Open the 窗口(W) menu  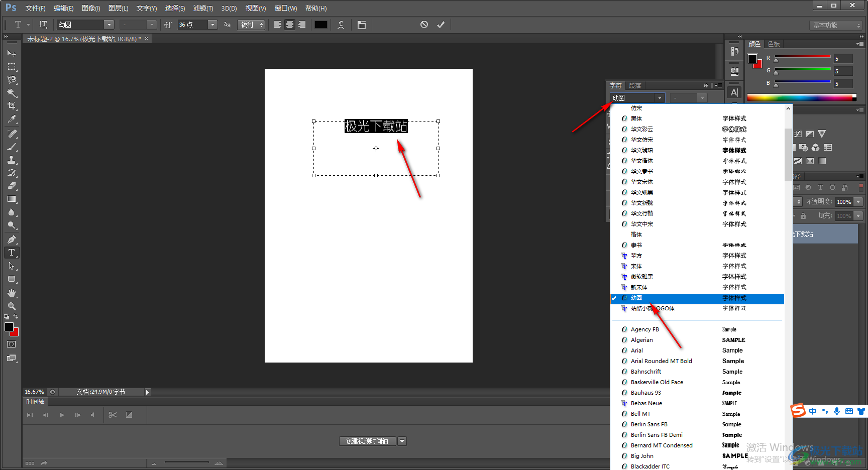click(x=286, y=8)
